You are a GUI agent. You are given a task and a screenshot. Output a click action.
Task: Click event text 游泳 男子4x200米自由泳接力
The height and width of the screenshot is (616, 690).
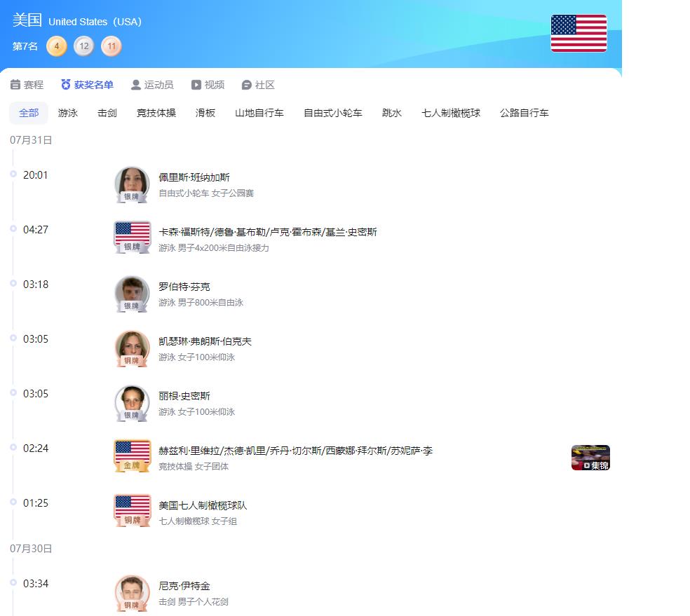point(213,248)
